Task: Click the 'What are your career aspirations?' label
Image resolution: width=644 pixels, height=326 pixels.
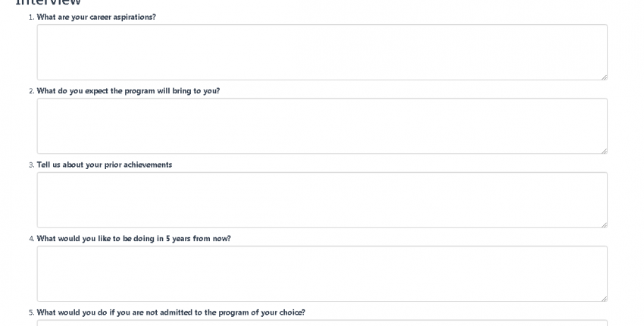Action: click(x=96, y=17)
